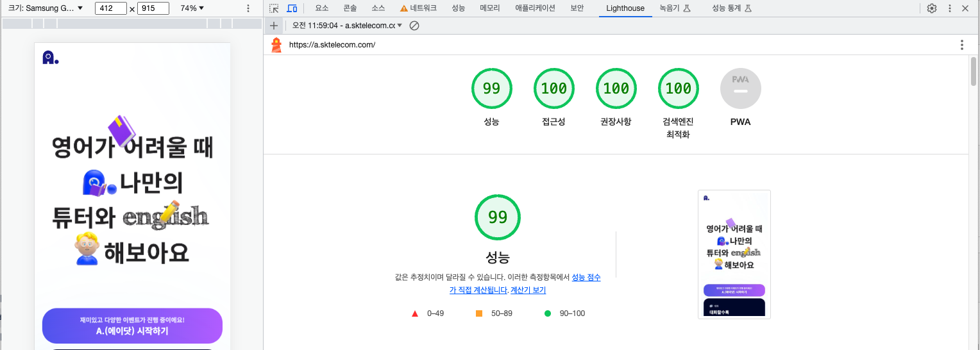980x350 pixels.
Task: Switch to the 콘솔 tab
Action: (350, 8)
